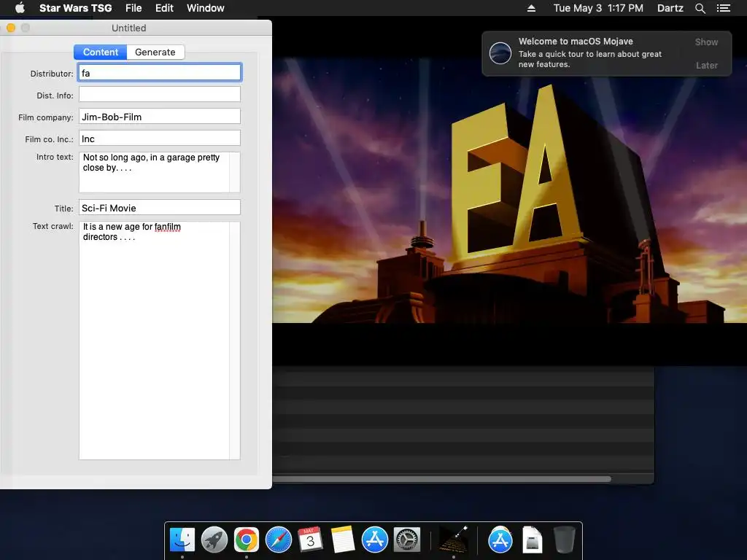
Task: Click the horizontal scrollbar in the background window
Action: (x=441, y=479)
